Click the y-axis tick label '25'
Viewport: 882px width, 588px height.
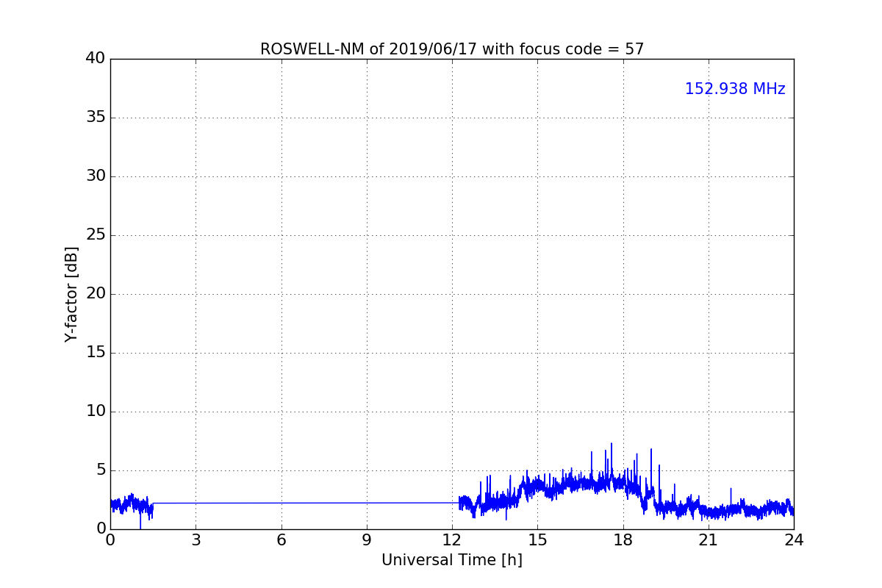point(96,235)
